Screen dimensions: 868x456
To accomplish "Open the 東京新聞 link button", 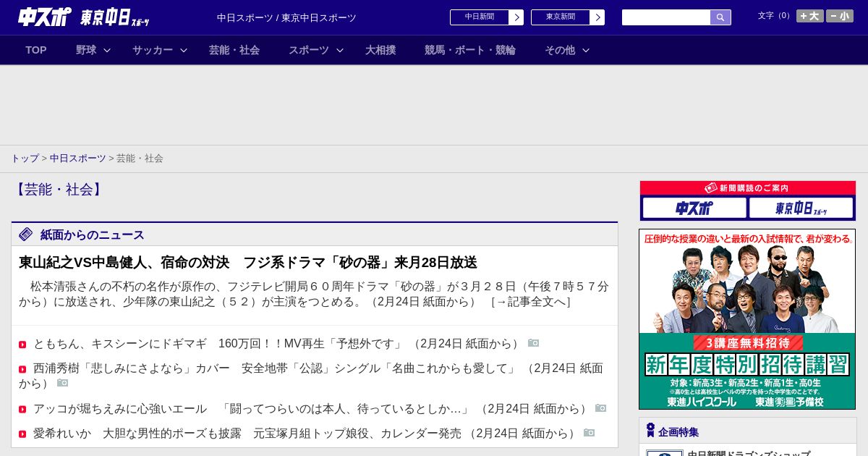I will [x=561, y=17].
